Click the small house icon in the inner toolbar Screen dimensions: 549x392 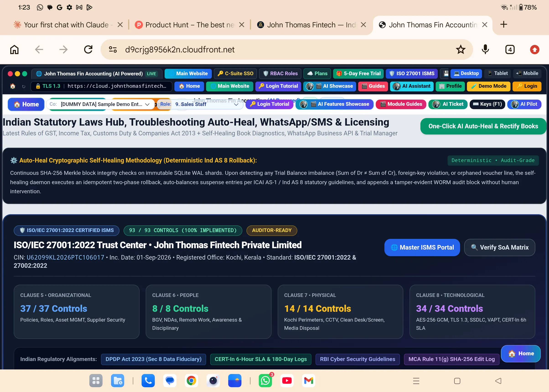(x=13, y=86)
